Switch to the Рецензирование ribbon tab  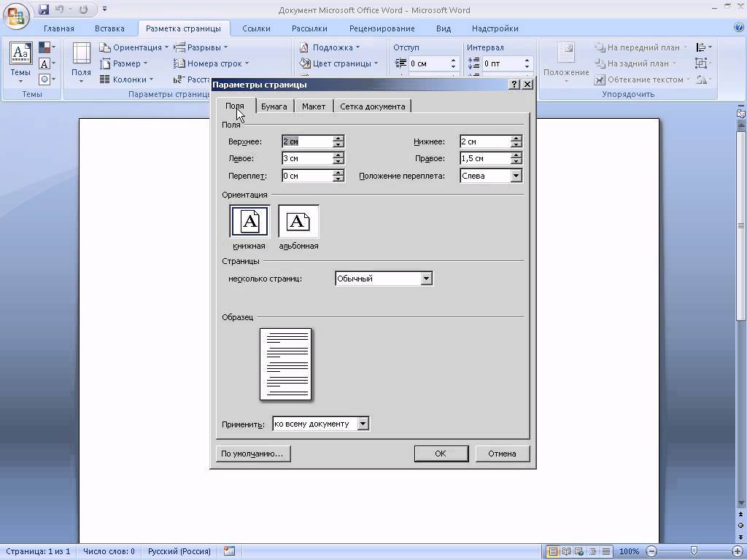[x=382, y=28]
